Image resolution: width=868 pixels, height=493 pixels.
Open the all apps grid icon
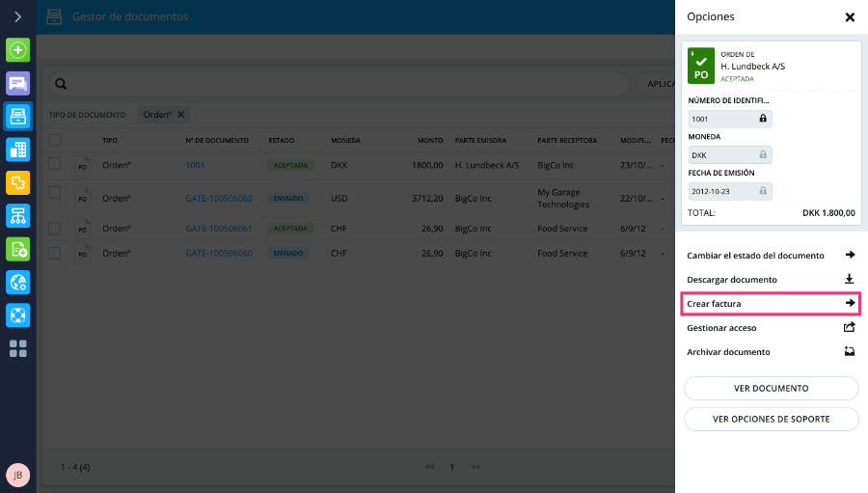pyautogui.click(x=17, y=348)
